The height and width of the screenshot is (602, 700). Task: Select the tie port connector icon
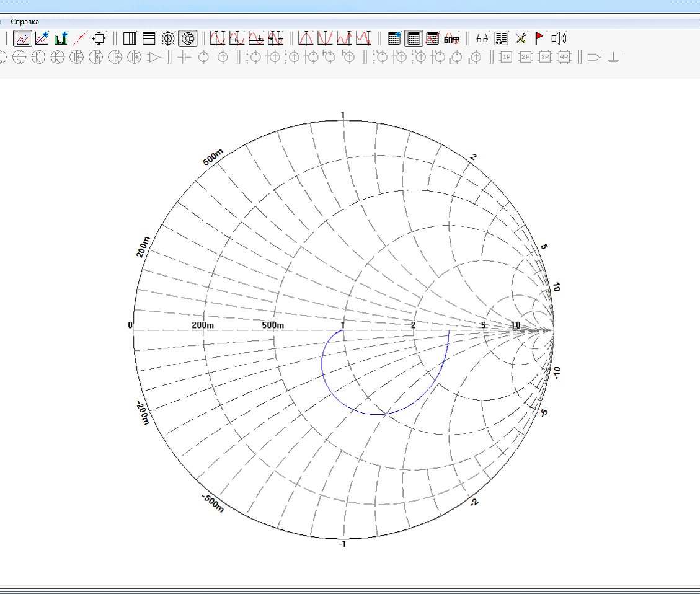click(x=594, y=57)
